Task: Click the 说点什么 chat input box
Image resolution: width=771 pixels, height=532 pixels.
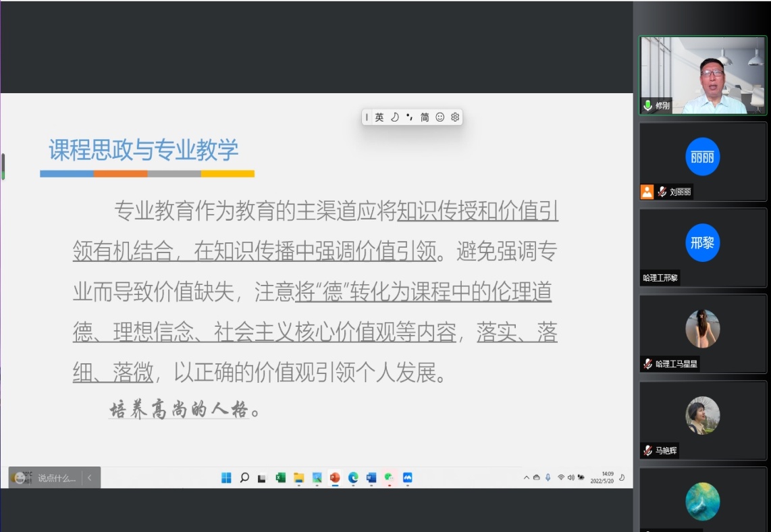Action: pyautogui.click(x=56, y=478)
